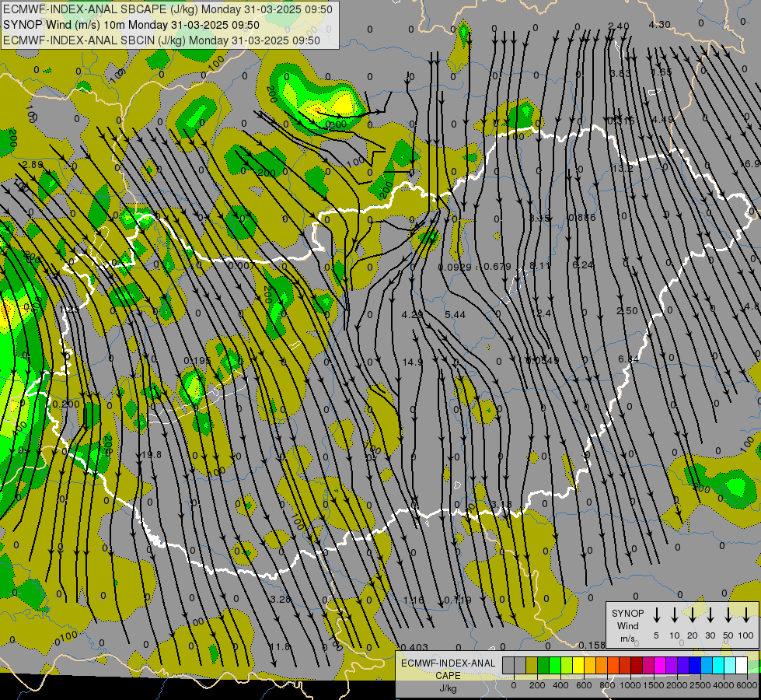
Task: Pick the dark red CAPE legend swatch
Action: (637, 666)
